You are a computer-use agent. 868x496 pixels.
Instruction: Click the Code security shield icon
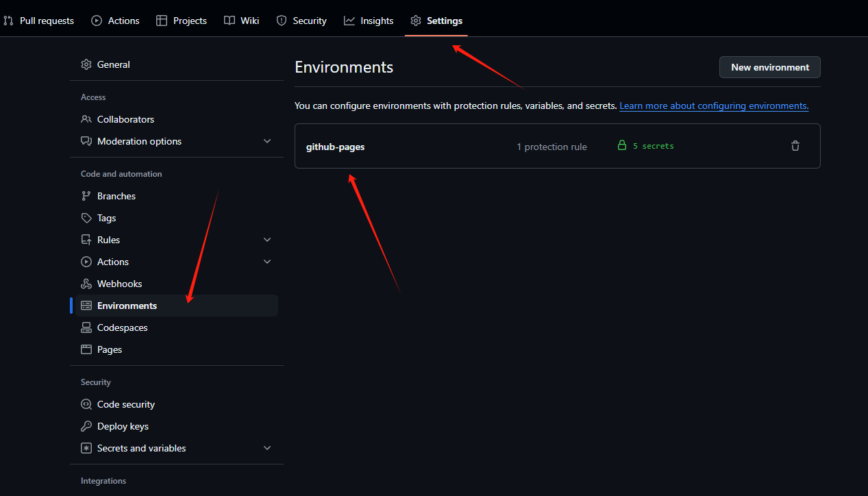click(86, 404)
